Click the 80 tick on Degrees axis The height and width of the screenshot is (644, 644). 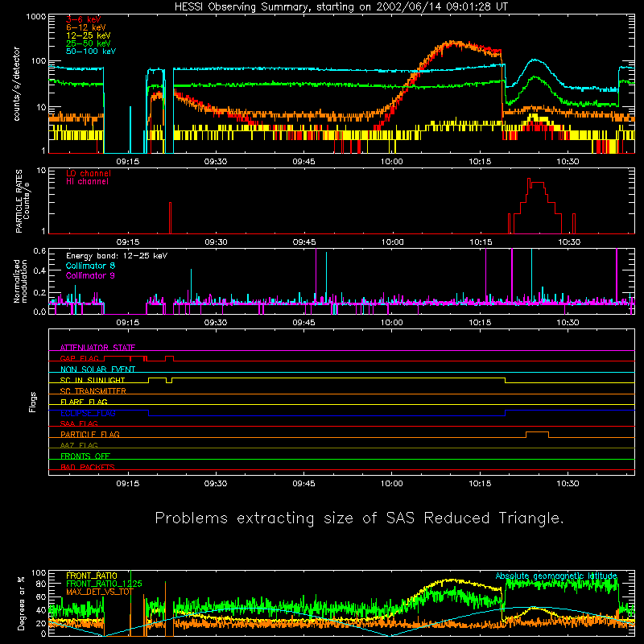coord(41,584)
